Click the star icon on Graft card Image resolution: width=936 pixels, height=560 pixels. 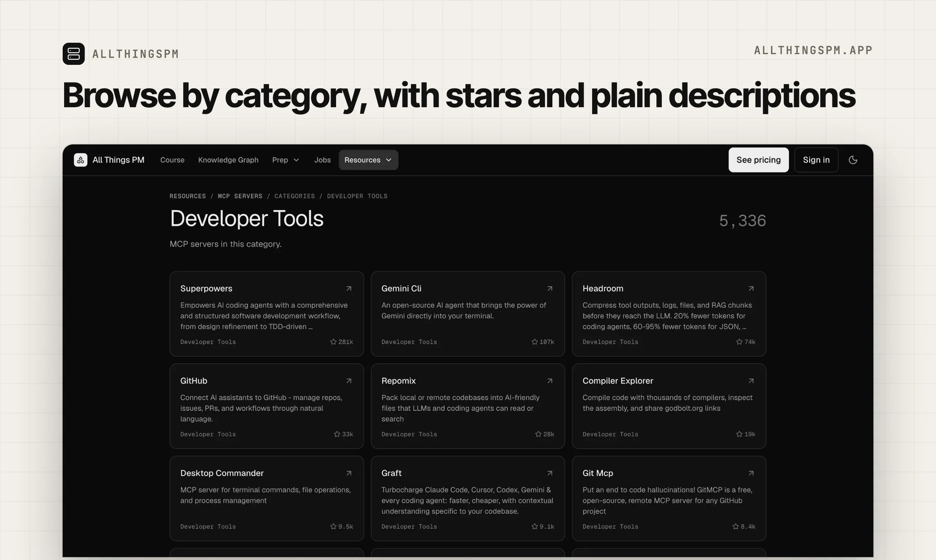[x=534, y=526]
